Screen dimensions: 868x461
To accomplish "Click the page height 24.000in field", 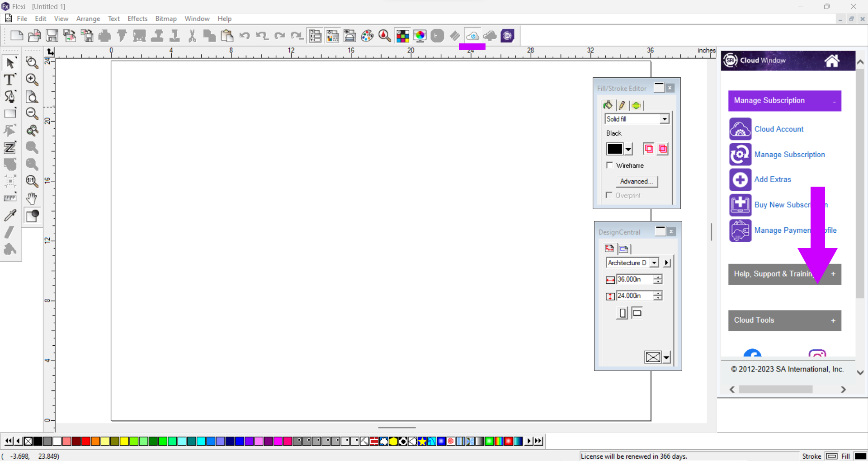I will tap(635, 296).
